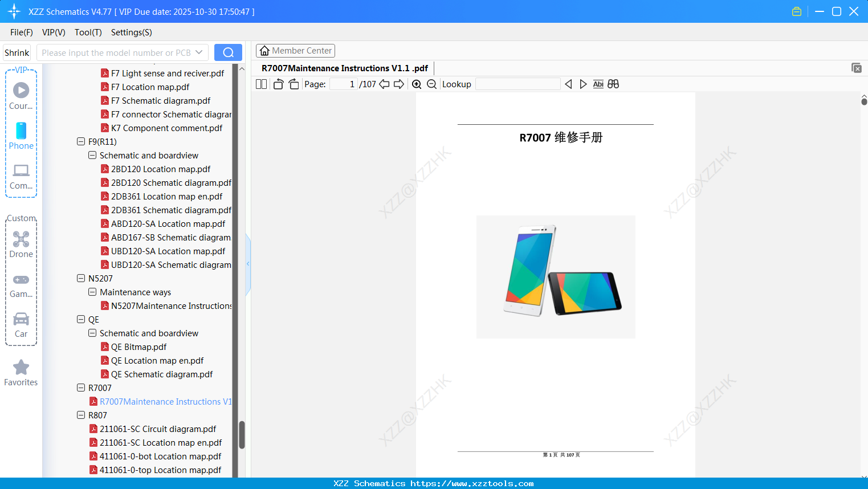
Task: Zoom out of the PDF page
Action: [x=431, y=84]
